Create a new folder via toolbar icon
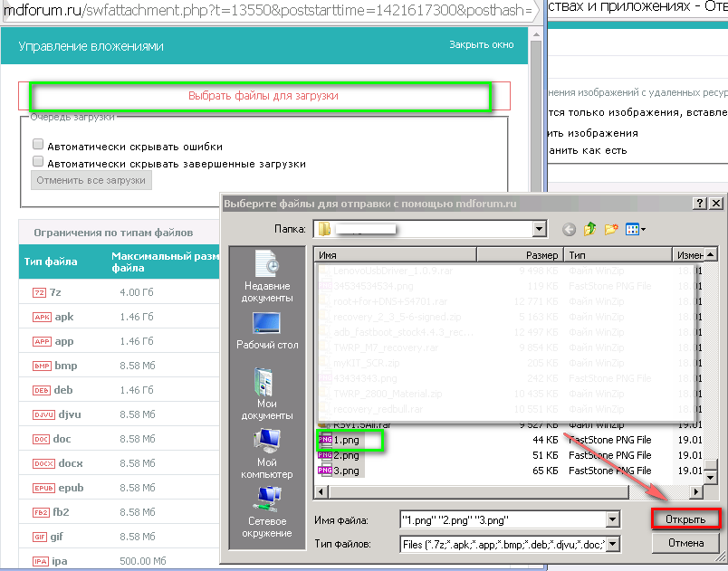728x571 pixels. pos(611,230)
